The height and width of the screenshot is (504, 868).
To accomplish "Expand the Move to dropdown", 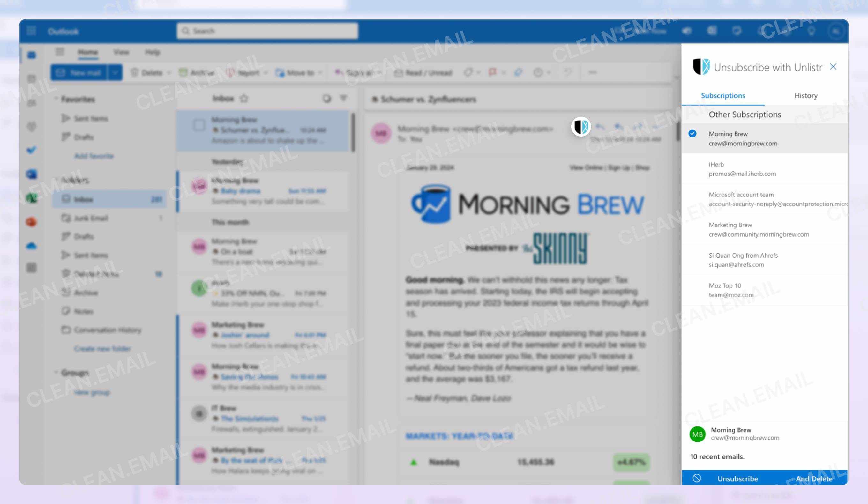I will click(x=320, y=73).
